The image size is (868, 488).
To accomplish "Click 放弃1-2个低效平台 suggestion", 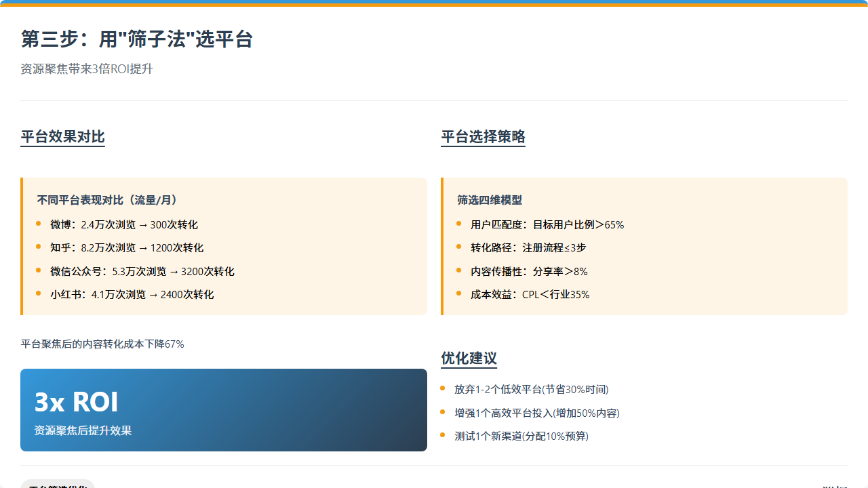I will (x=532, y=389).
